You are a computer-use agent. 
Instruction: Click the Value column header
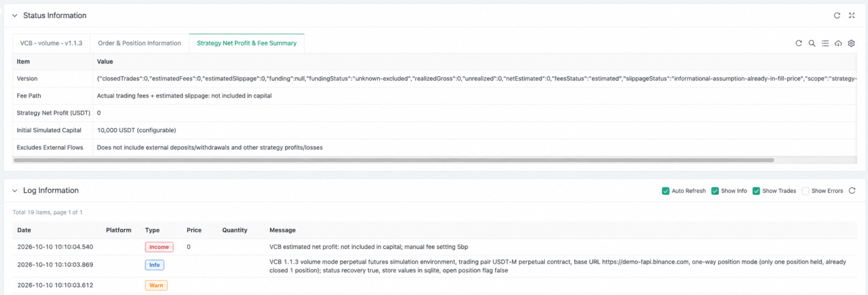105,61
